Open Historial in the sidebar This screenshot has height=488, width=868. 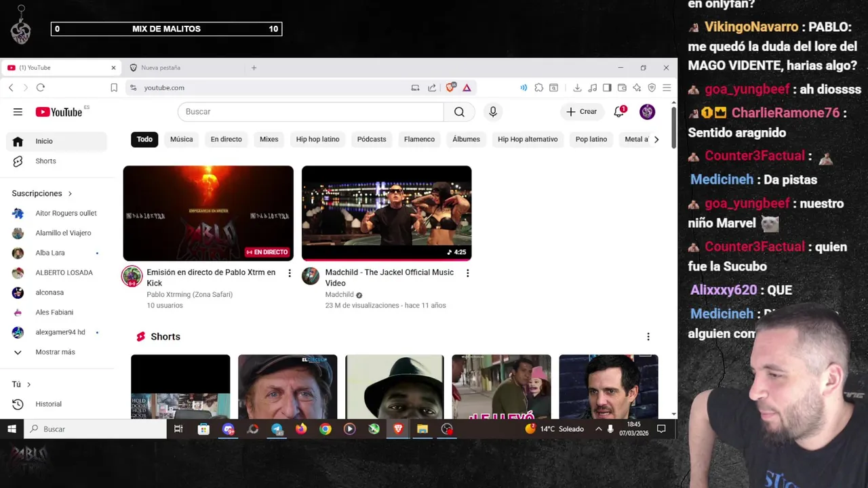[57, 404]
